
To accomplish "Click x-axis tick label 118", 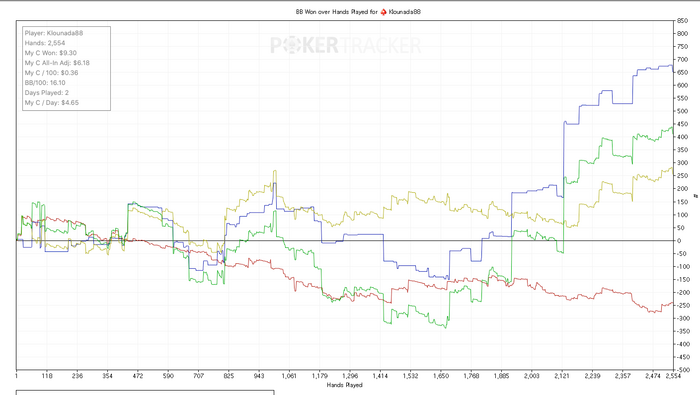I will pyautogui.click(x=47, y=376).
